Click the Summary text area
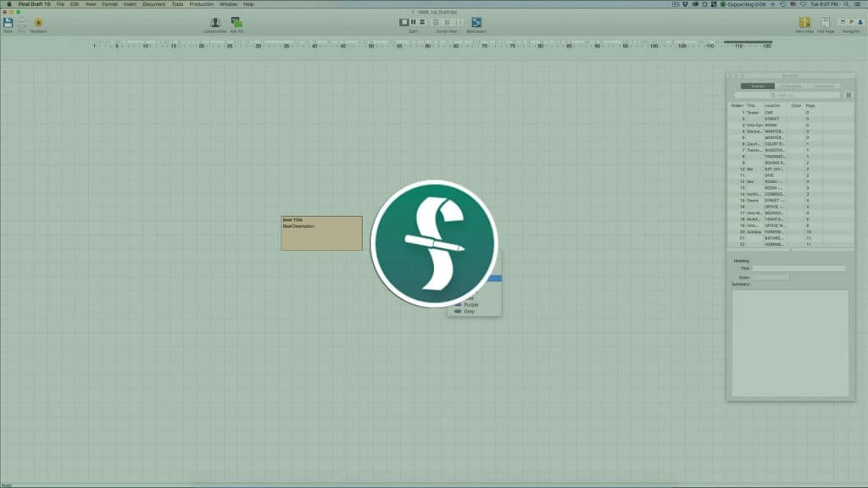 [790, 343]
